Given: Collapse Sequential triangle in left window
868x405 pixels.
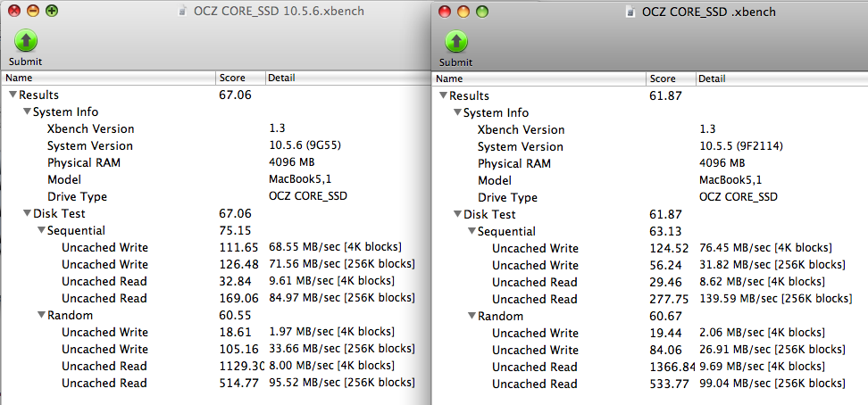Looking at the screenshot, I should point(41,230).
